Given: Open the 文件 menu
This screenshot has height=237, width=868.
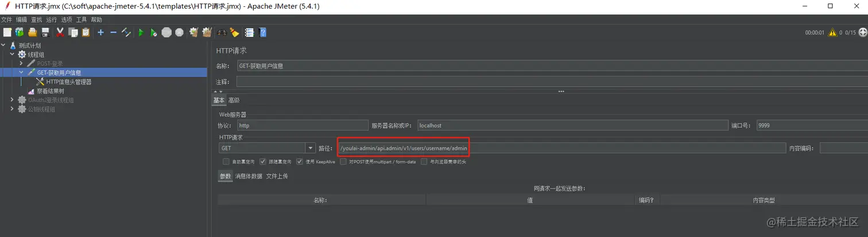Looking at the screenshot, I should coord(7,20).
